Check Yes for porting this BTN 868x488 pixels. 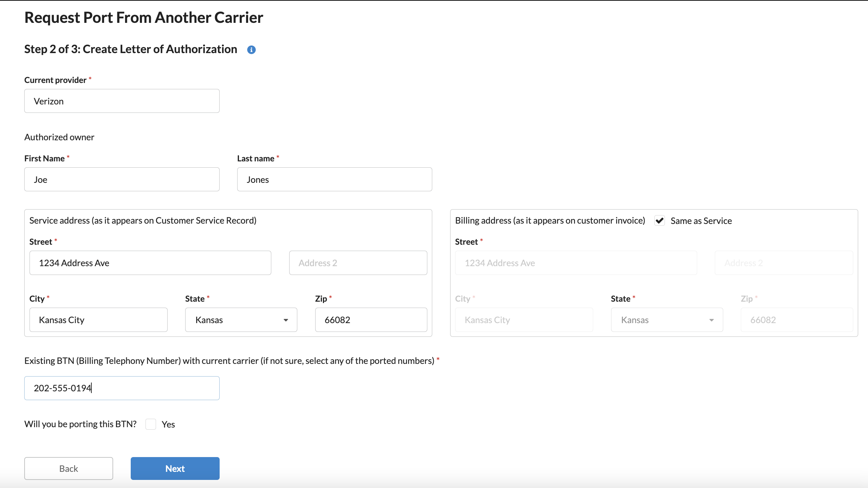pos(151,424)
